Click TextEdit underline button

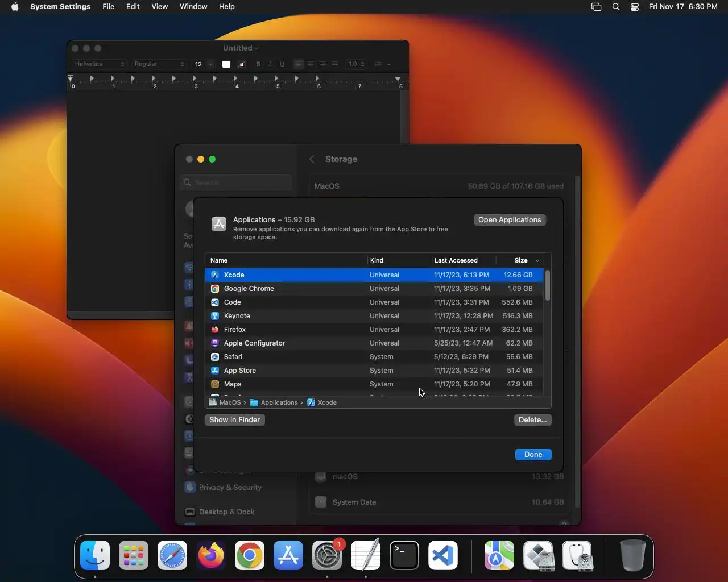pyautogui.click(x=282, y=64)
